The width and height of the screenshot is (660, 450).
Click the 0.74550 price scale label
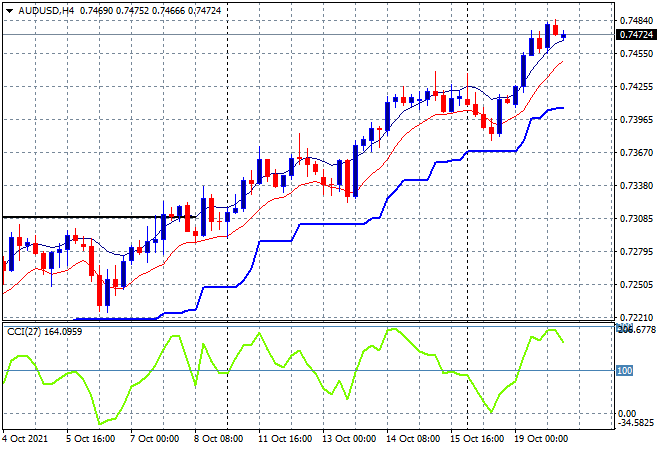(x=636, y=53)
